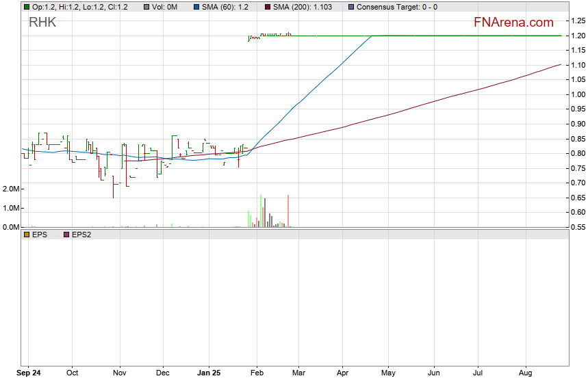This screenshot has width=588, height=387.
Task: Select the Sep 24 date axis label
Action: pyautogui.click(x=28, y=373)
